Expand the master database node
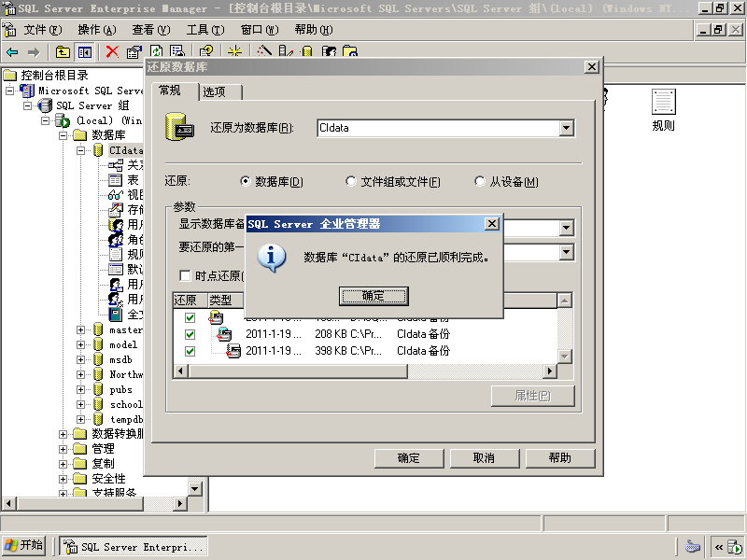The width and height of the screenshot is (747, 560). (80, 330)
